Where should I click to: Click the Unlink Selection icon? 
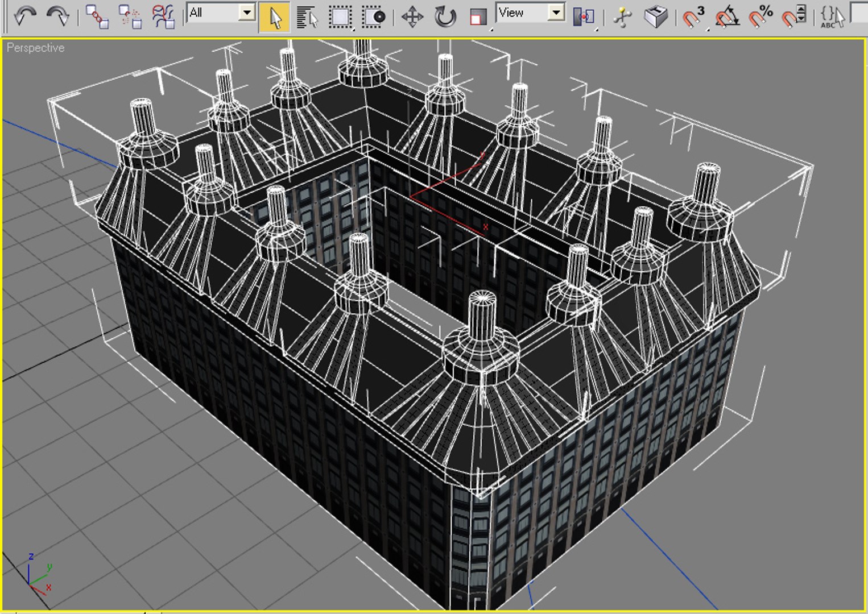130,16
